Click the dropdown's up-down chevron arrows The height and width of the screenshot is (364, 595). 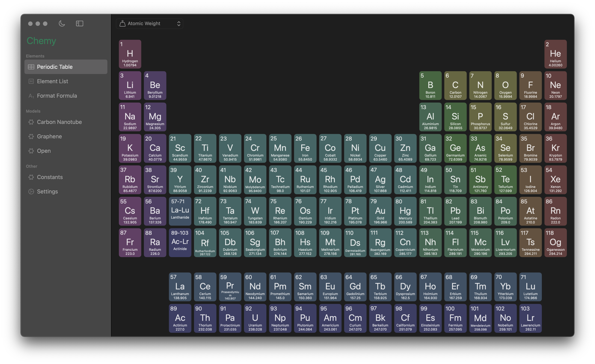point(179,23)
